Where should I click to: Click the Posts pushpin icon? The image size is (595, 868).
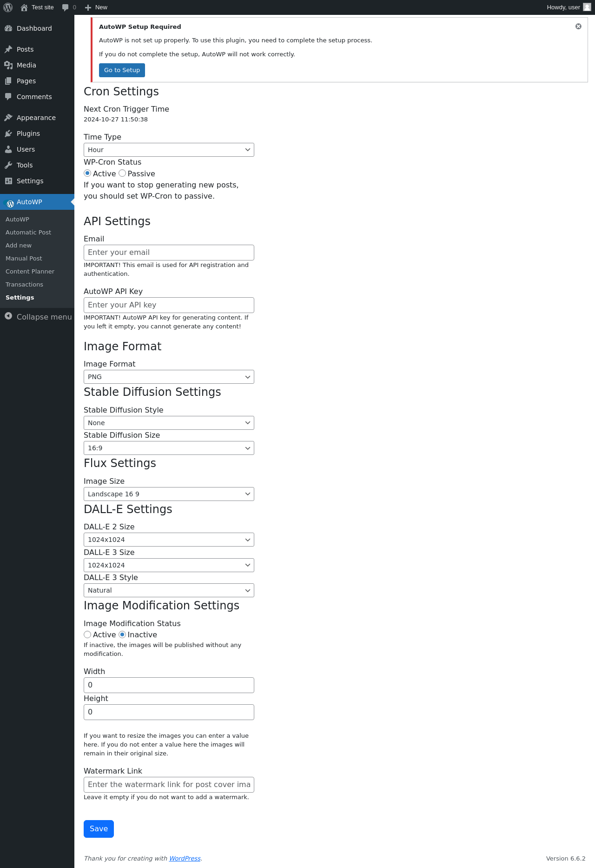[8, 49]
